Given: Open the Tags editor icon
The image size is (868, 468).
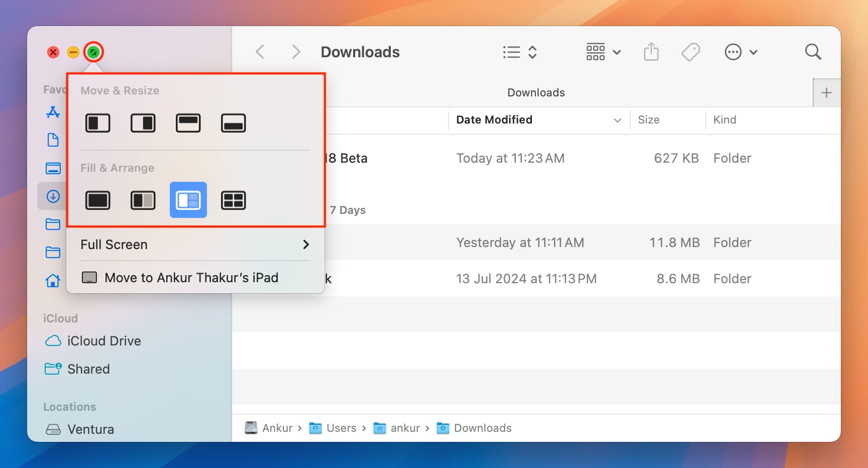Looking at the screenshot, I should pyautogui.click(x=691, y=52).
